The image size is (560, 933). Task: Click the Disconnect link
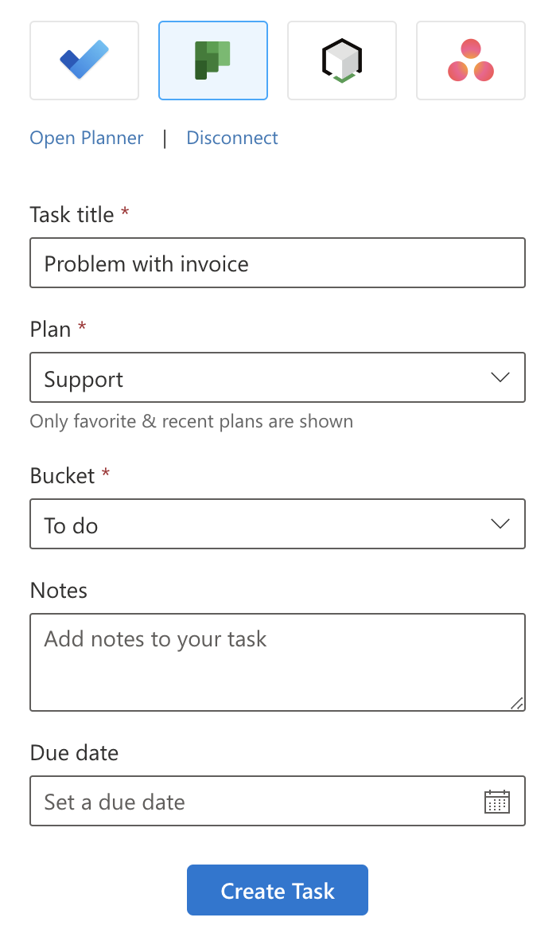(x=232, y=138)
